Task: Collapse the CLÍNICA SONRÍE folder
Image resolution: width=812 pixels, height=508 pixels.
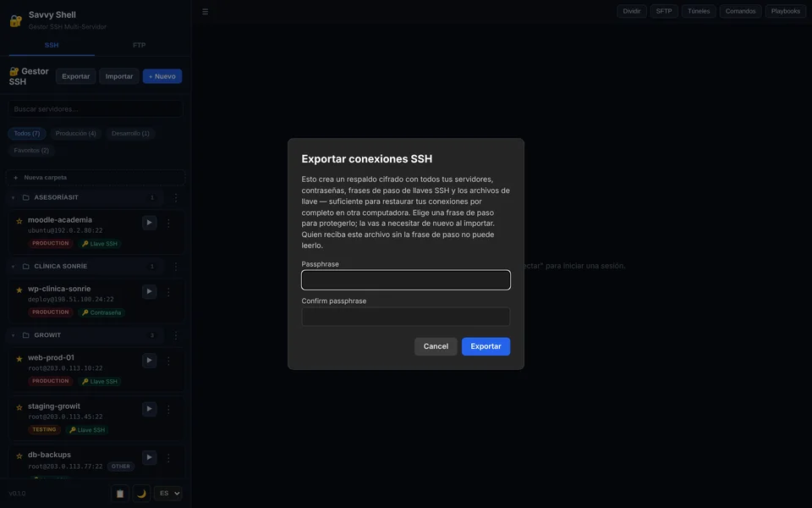Action: 13,267
